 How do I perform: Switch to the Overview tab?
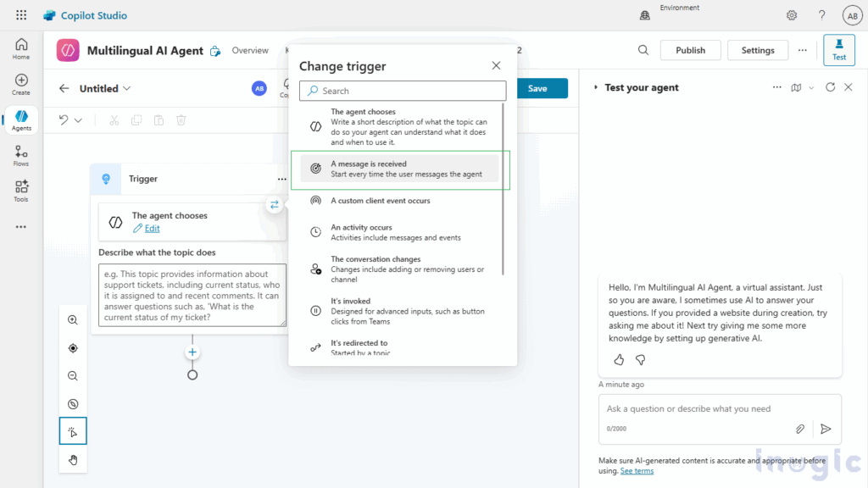coord(250,50)
